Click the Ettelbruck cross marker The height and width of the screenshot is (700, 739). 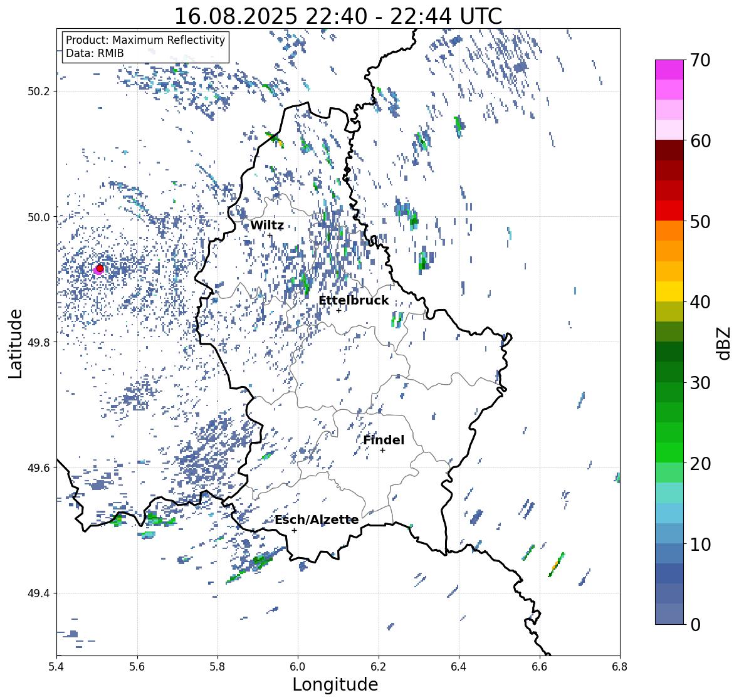[338, 310]
